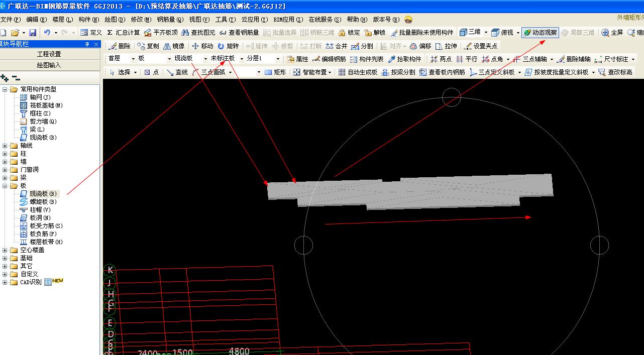
Task: Select 拾取构件 (Pick component) eyedropper
Action: [x=405, y=59]
